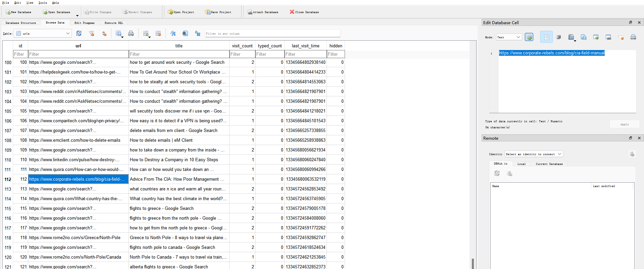Switch to the Database Structure tab
The height and width of the screenshot is (269, 644).
point(21,23)
